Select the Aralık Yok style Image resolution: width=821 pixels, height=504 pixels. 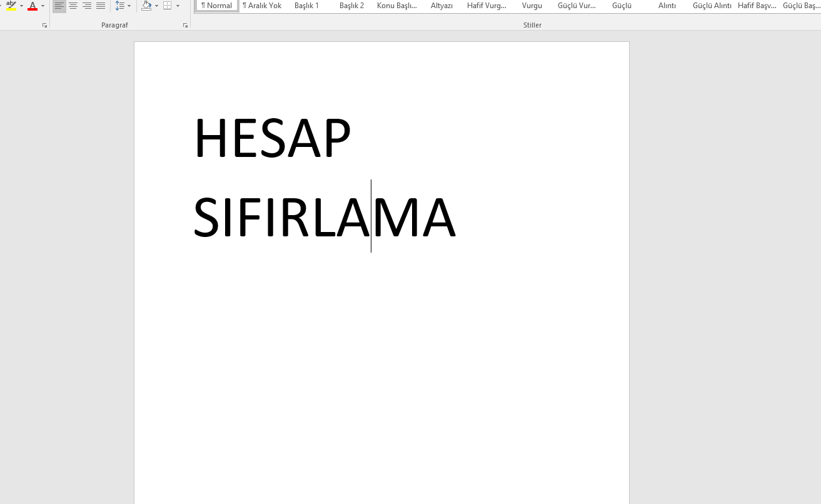click(262, 6)
